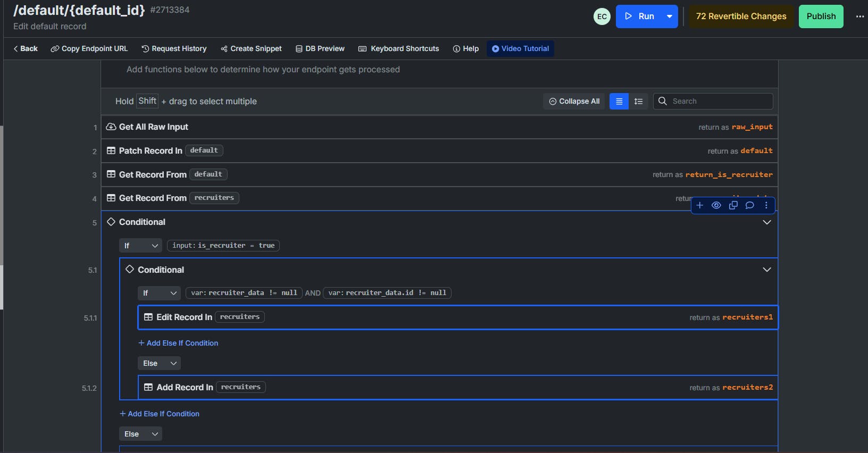The width and height of the screenshot is (868, 453).
Task: Open the Else dropdown above Add Record In
Action: point(159,363)
